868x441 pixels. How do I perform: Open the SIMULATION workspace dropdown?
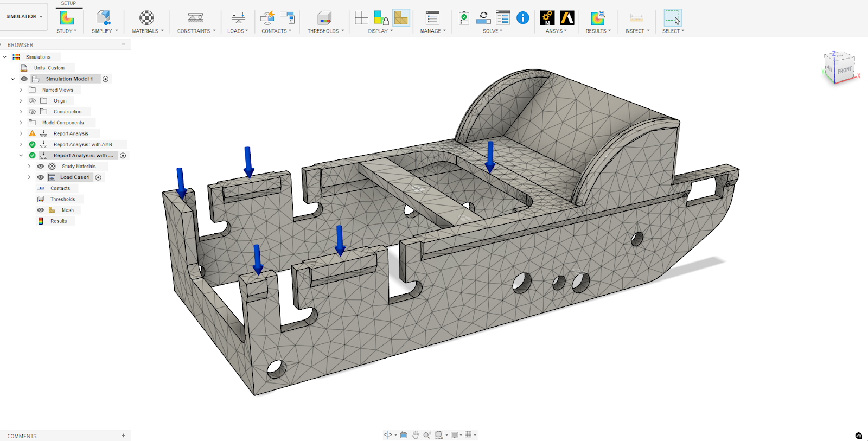coord(24,17)
